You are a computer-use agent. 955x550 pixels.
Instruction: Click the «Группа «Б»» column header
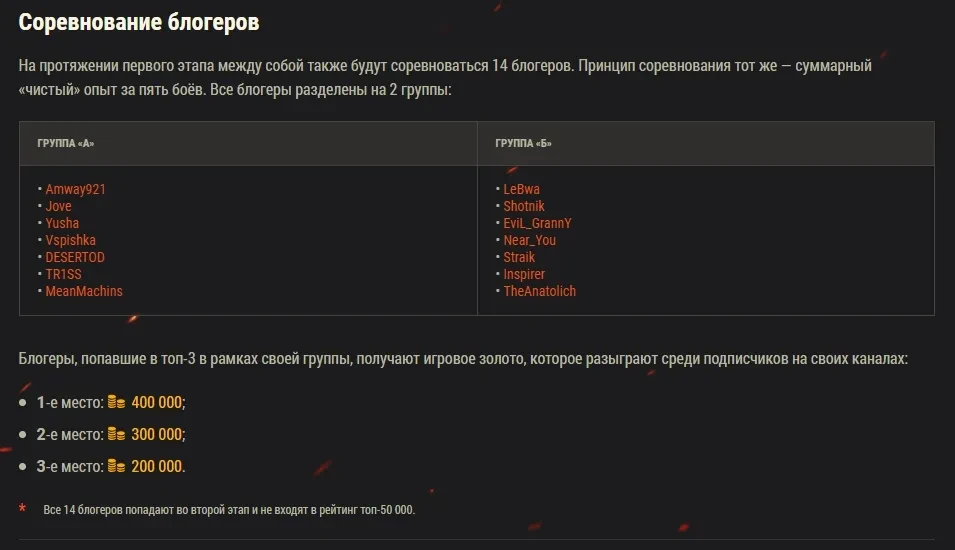coord(523,144)
